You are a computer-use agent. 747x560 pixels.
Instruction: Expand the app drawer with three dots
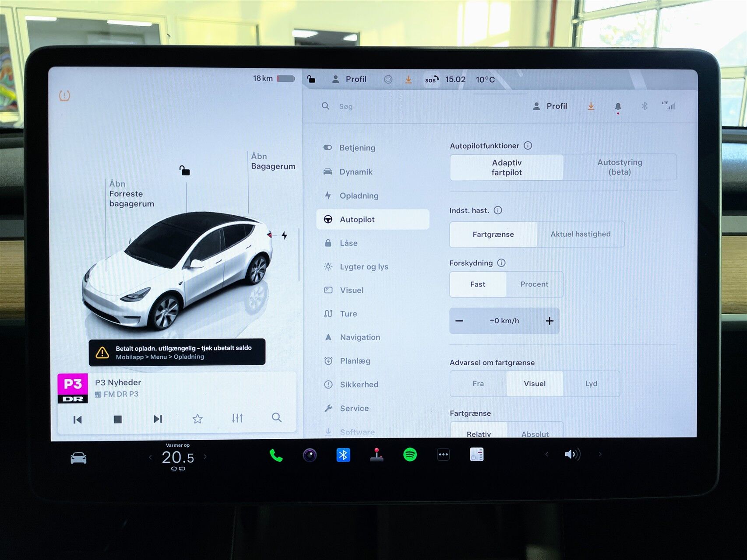click(443, 455)
